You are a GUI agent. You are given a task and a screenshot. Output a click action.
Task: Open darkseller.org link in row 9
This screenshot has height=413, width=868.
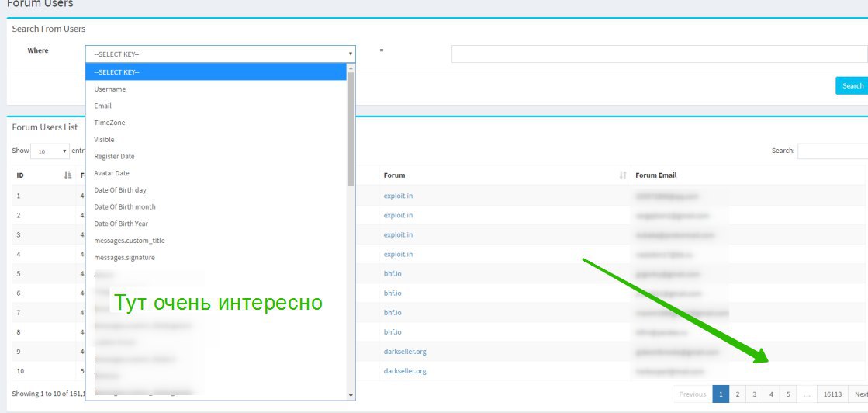coord(405,352)
